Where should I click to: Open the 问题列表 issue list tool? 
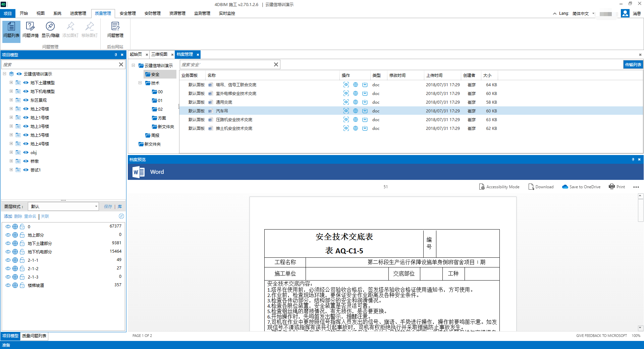(11, 30)
